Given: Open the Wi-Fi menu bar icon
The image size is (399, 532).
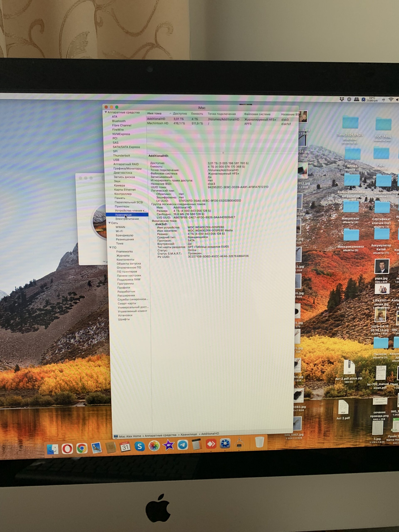Looking at the screenshot, I should pyautogui.click(x=391, y=99).
